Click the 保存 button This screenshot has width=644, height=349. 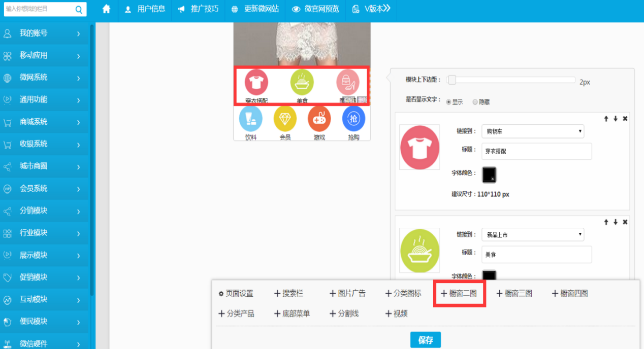(425, 340)
